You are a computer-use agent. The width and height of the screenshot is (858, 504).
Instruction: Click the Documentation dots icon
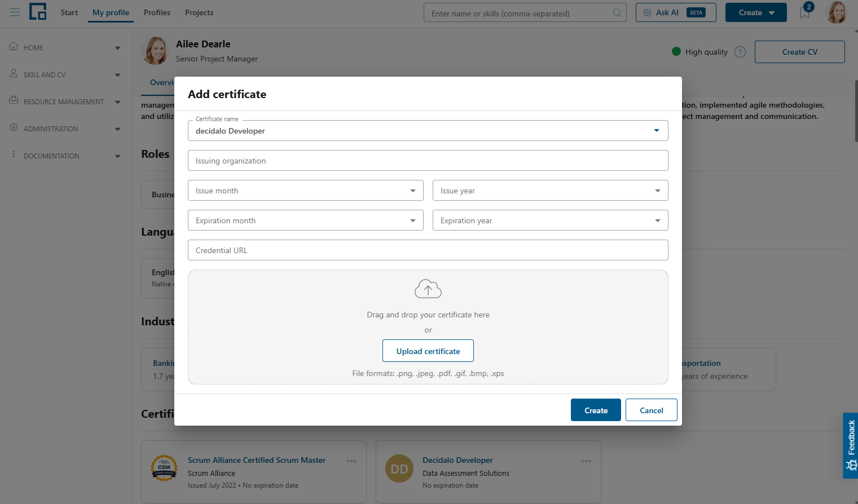point(14,155)
